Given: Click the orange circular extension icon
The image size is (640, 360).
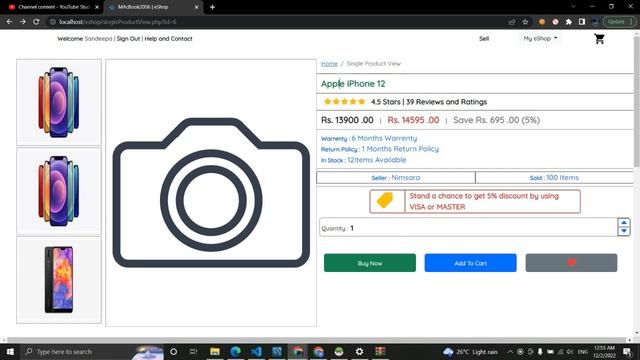Looking at the screenshot, I should point(542,22).
